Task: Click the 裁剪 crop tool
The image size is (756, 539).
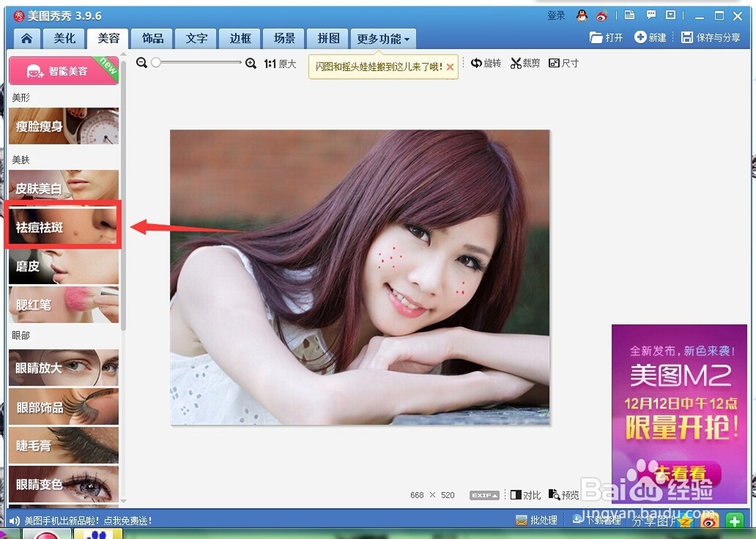Action: (525, 64)
